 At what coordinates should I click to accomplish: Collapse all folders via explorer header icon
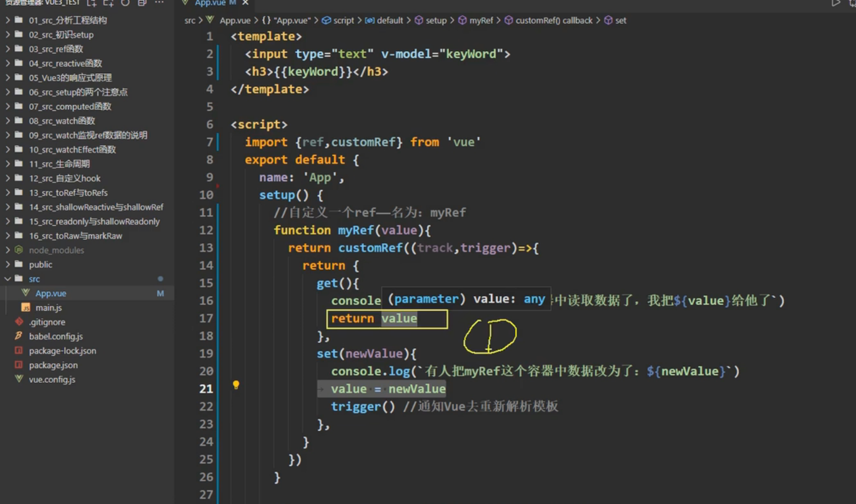142,2
